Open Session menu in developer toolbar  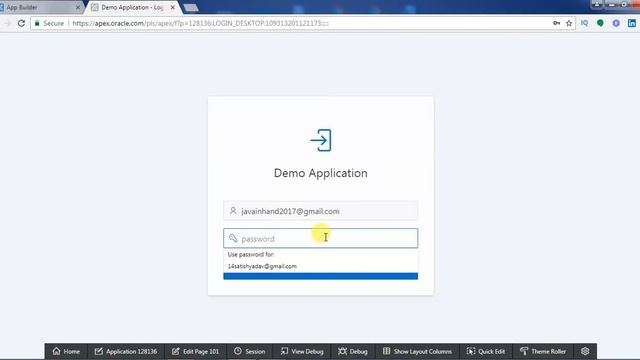click(249, 351)
